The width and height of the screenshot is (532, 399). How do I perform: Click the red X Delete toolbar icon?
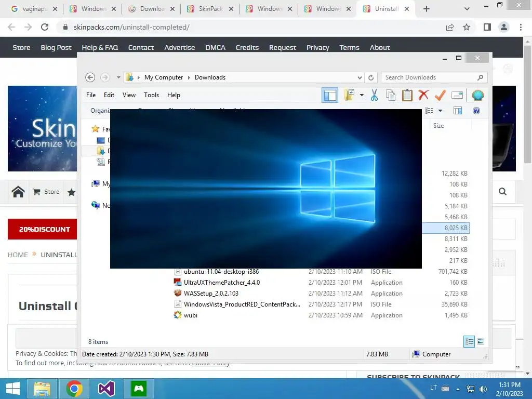click(423, 95)
